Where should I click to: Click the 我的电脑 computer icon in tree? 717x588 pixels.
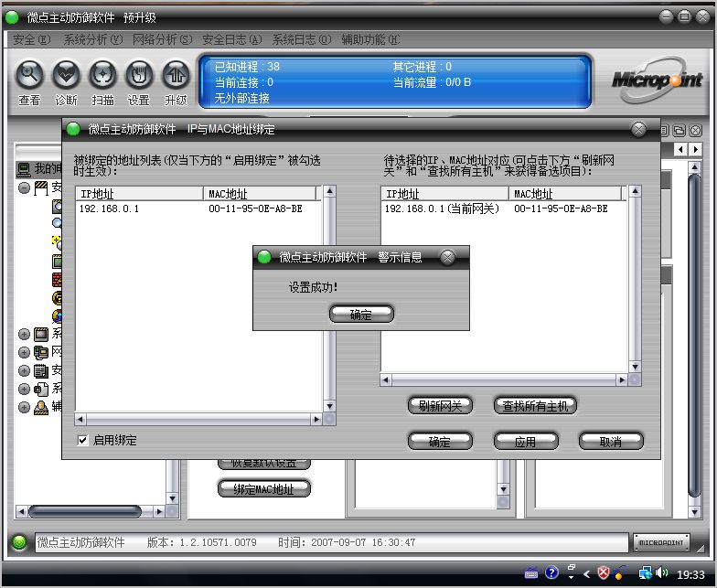pos(24,170)
